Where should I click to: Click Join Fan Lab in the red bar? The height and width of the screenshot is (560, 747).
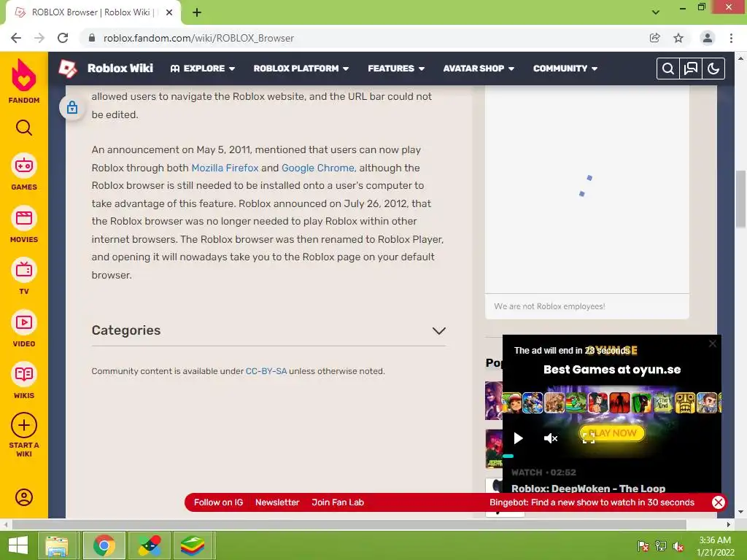point(338,502)
